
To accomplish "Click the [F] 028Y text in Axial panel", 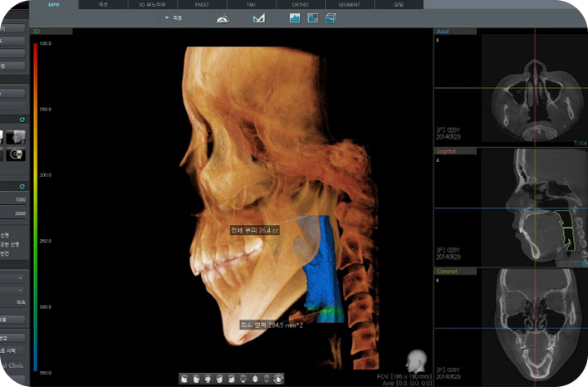I will click(448, 130).
